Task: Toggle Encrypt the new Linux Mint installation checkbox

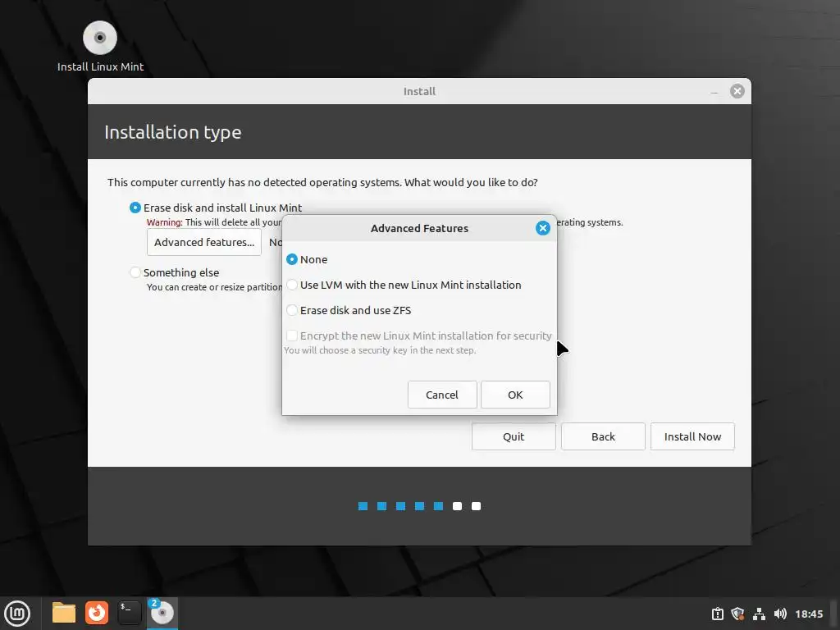Action: [x=419, y=336]
